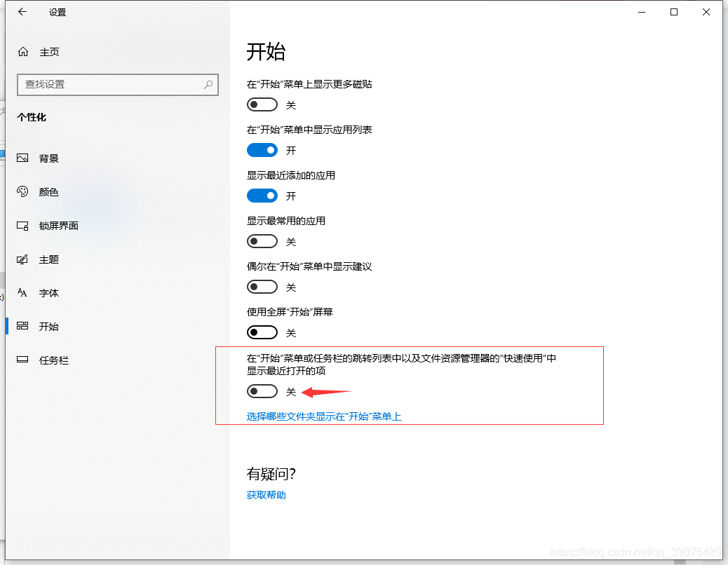Turn off 显示最近添加的应用 switch

coord(262,196)
